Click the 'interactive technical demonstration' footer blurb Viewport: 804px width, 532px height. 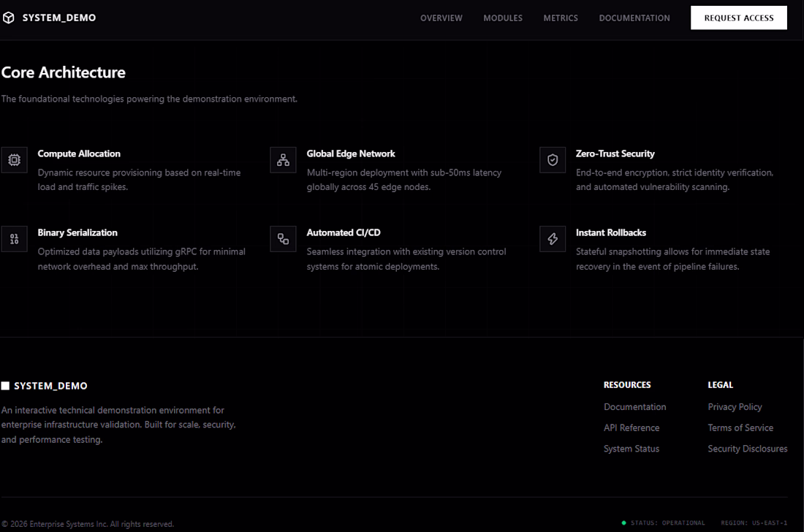pos(118,425)
